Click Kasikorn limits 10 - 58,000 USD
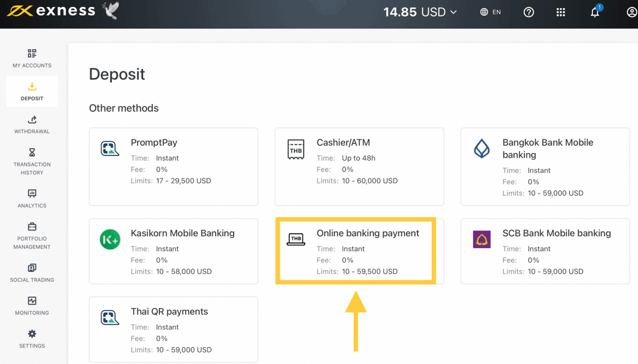Screen dimensions: 638x364 click(x=184, y=272)
